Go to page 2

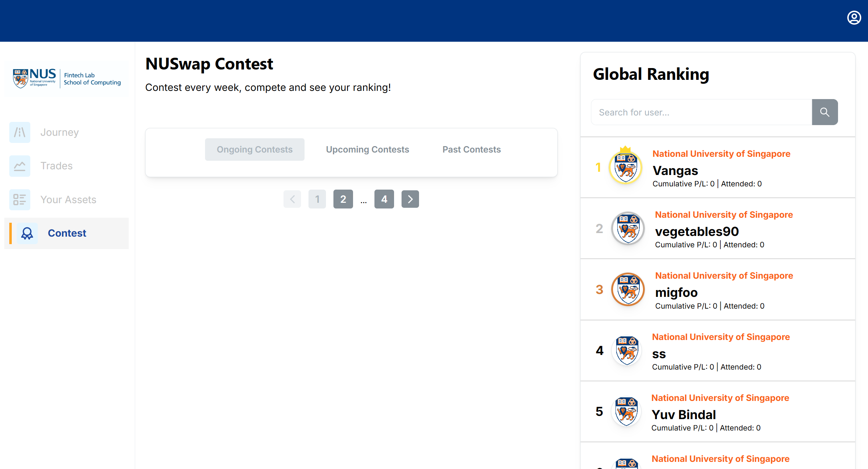[x=343, y=199]
